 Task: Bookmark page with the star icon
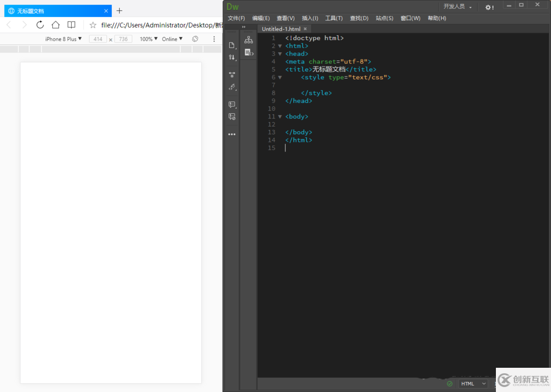click(93, 25)
